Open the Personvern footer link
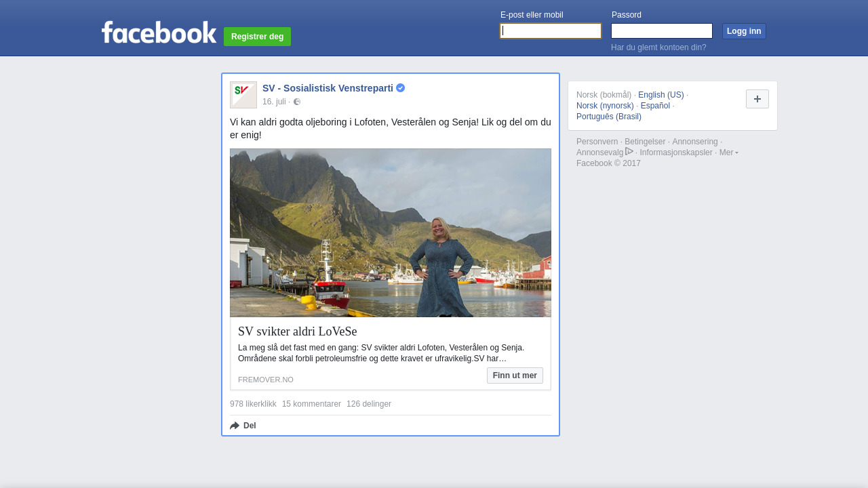The width and height of the screenshot is (868, 488). [x=597, y=142]
